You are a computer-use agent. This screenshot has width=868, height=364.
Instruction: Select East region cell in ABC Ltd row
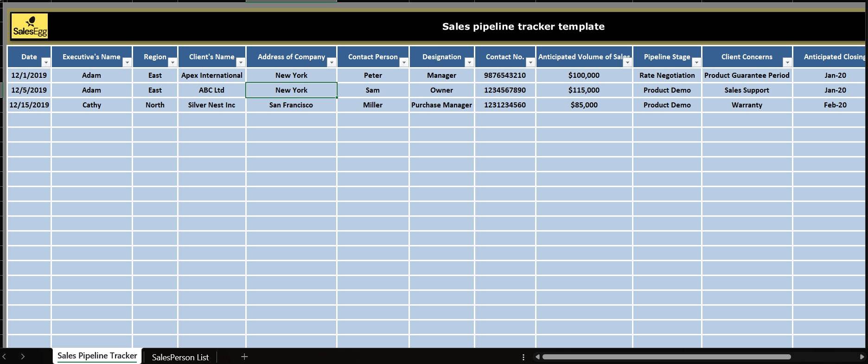pos(155,90)
